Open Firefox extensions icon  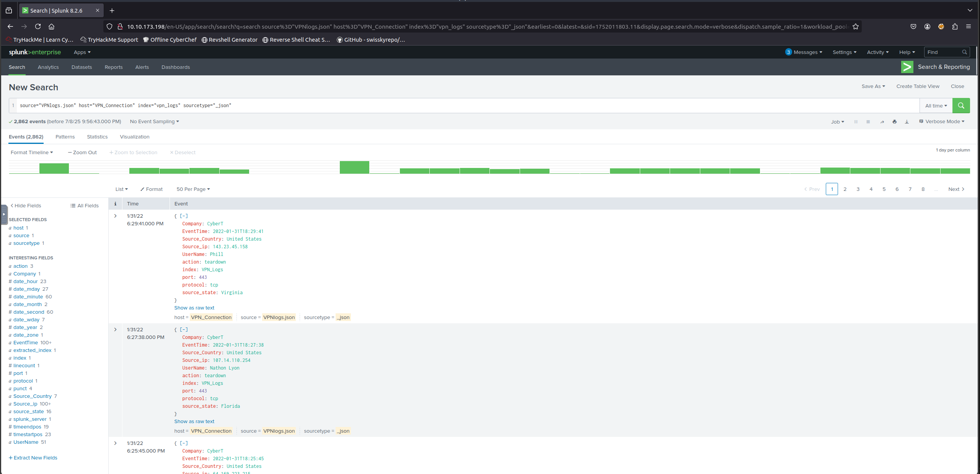point(955,26)
